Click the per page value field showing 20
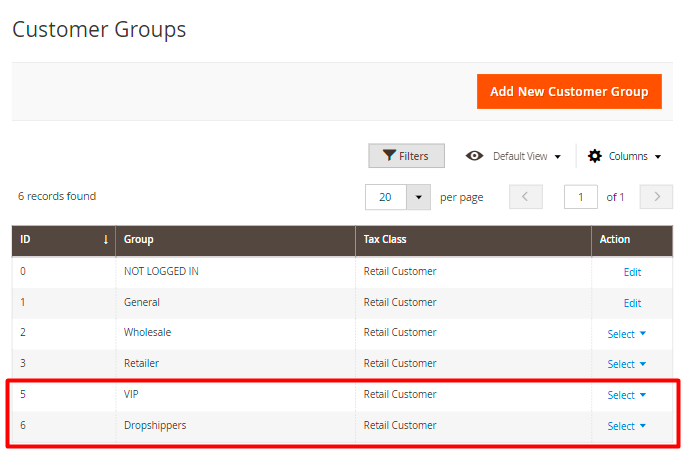 385,197
